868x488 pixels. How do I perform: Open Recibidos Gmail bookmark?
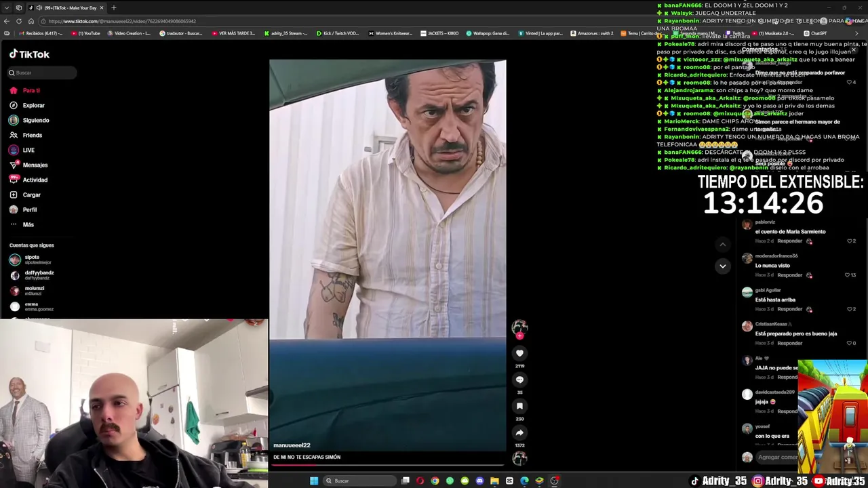(x=41, y=33)
